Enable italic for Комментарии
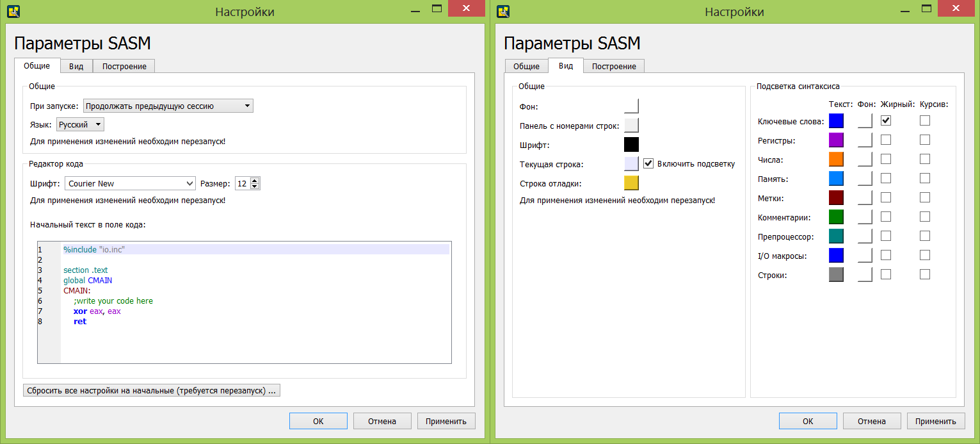This screenshot has width=980, height=444. (x=925, y=217)
